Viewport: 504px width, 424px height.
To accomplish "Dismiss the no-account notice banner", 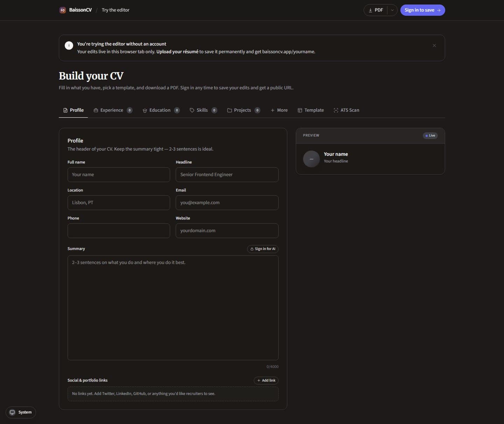I will point(434,46).
